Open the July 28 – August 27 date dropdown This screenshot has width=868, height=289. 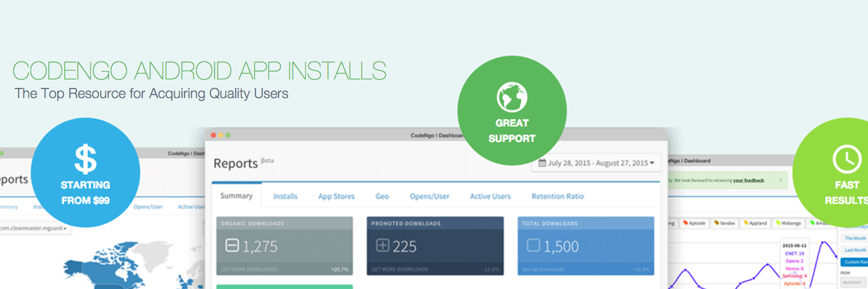(x=596, y=163)
